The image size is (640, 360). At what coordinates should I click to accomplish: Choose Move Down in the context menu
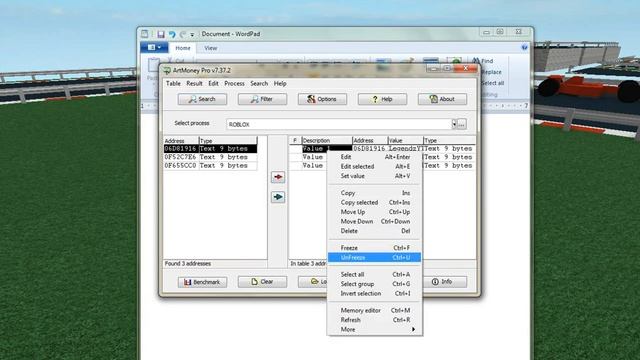[374, 221]
